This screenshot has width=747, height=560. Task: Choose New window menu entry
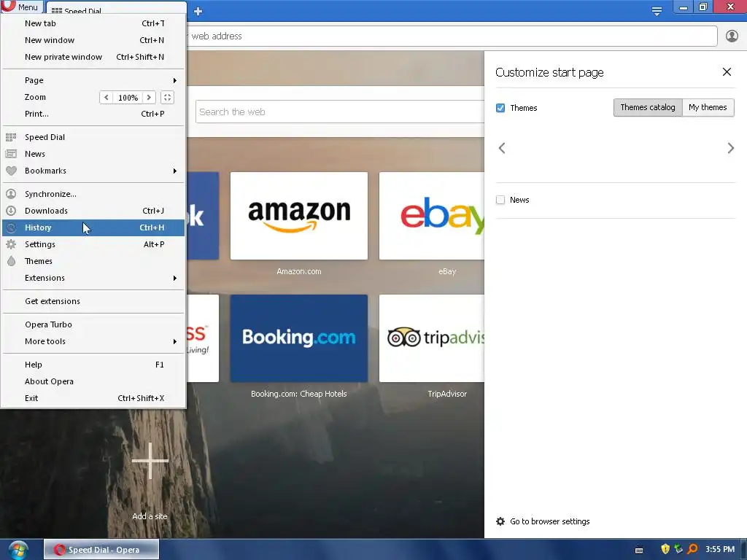(x=93, y=40)
